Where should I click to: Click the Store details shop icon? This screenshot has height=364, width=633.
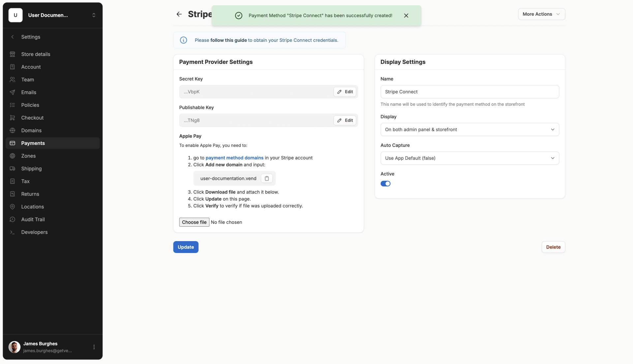13,54
